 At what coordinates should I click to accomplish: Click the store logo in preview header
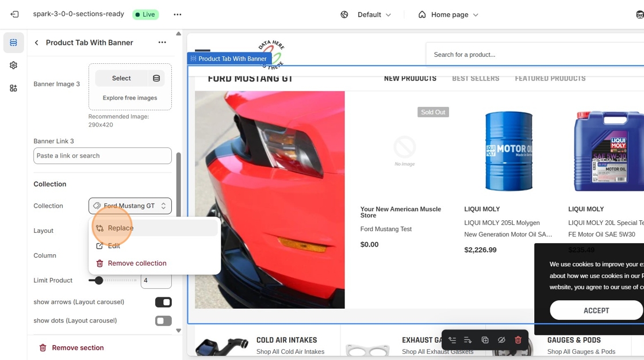(271, 55)
